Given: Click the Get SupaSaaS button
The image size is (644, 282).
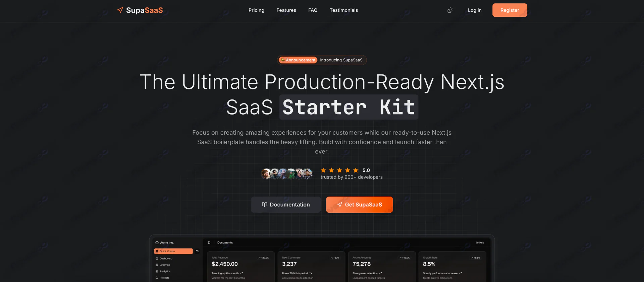Looking at the screenshot, I should pos(359,205).
